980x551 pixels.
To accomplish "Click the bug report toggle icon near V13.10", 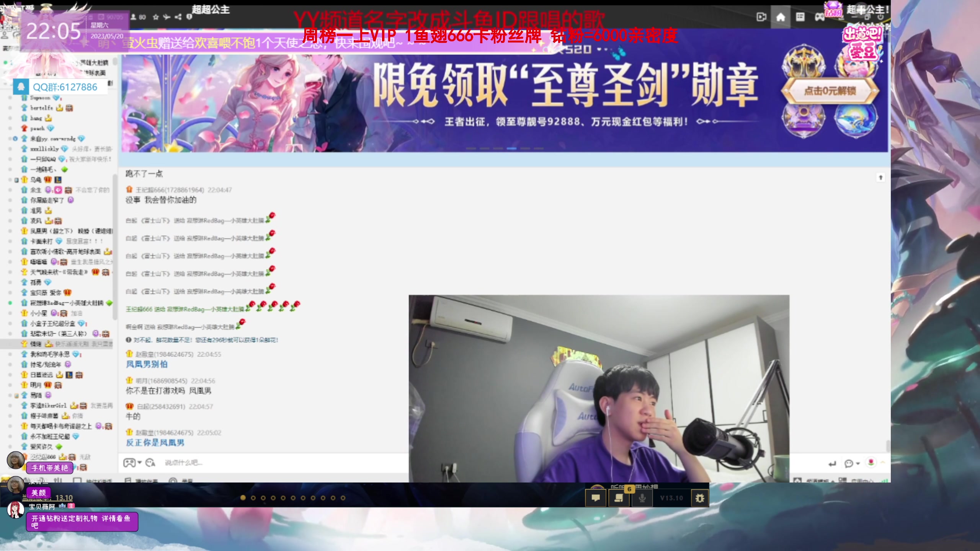I will click(x=701, y=499).
